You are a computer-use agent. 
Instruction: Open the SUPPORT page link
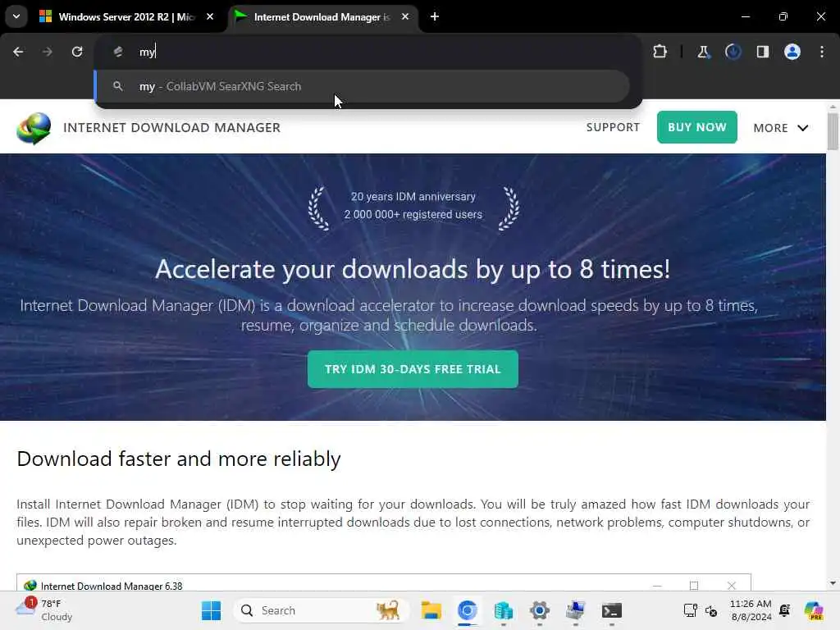(613, 127)
